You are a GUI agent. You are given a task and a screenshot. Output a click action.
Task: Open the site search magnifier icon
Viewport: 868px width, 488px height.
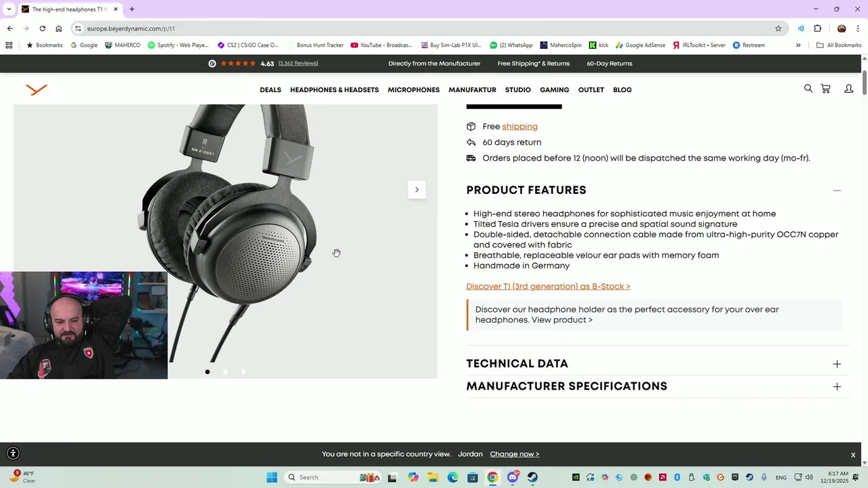pyautogui.click(x=808, y=89)
